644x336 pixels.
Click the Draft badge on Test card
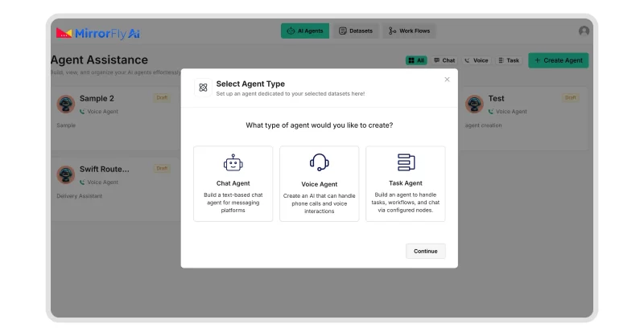pyautogui.click(x=571, y=97)
